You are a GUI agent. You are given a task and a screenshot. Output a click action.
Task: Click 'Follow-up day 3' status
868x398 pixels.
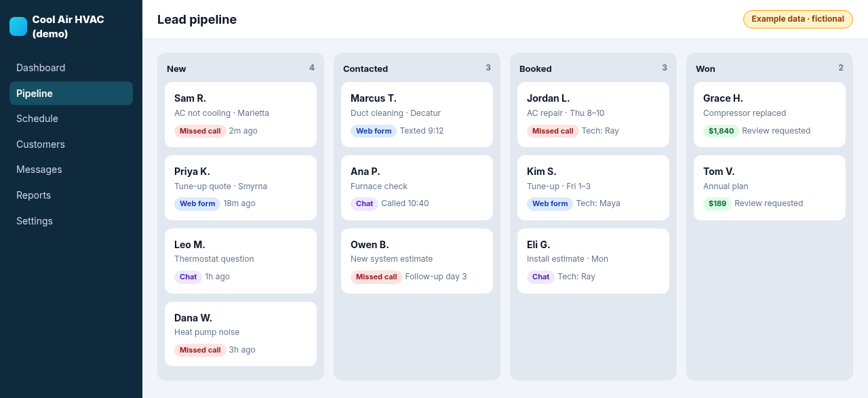pyautogui.click(x=436, y=277)
